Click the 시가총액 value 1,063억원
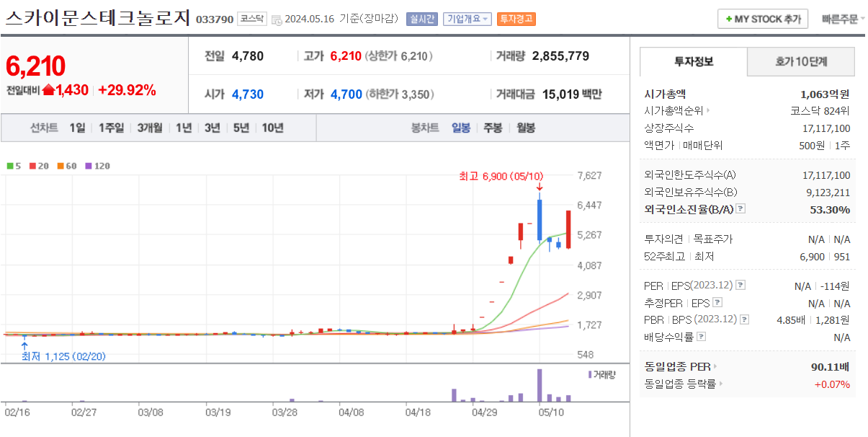 (825, 94)
